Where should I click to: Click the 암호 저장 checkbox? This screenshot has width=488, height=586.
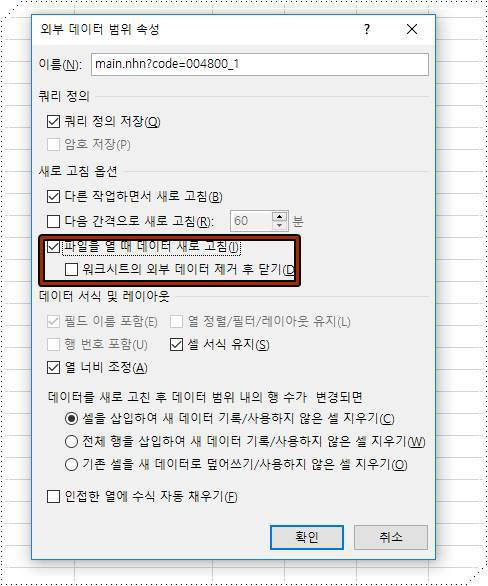[53, 144]
